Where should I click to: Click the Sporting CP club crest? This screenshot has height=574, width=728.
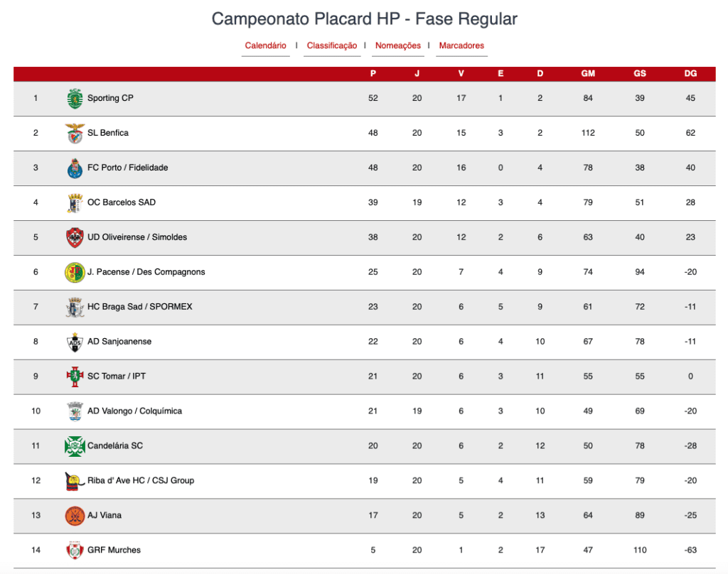(x=75, y=98)
